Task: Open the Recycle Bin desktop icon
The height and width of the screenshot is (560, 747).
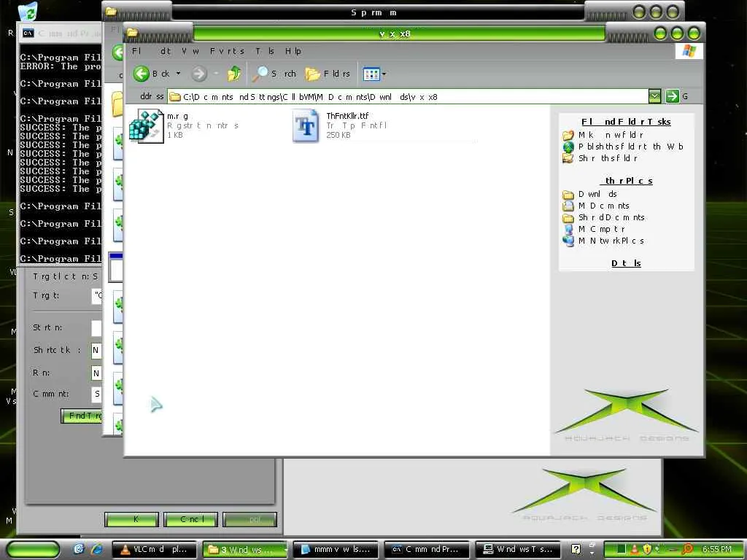Action: tap(27, 12)
